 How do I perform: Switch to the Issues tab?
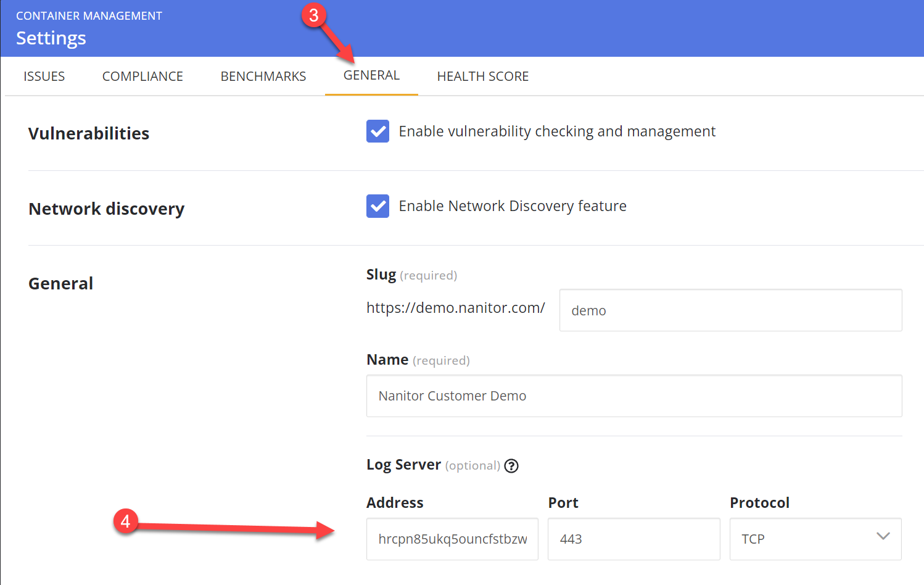44,77
